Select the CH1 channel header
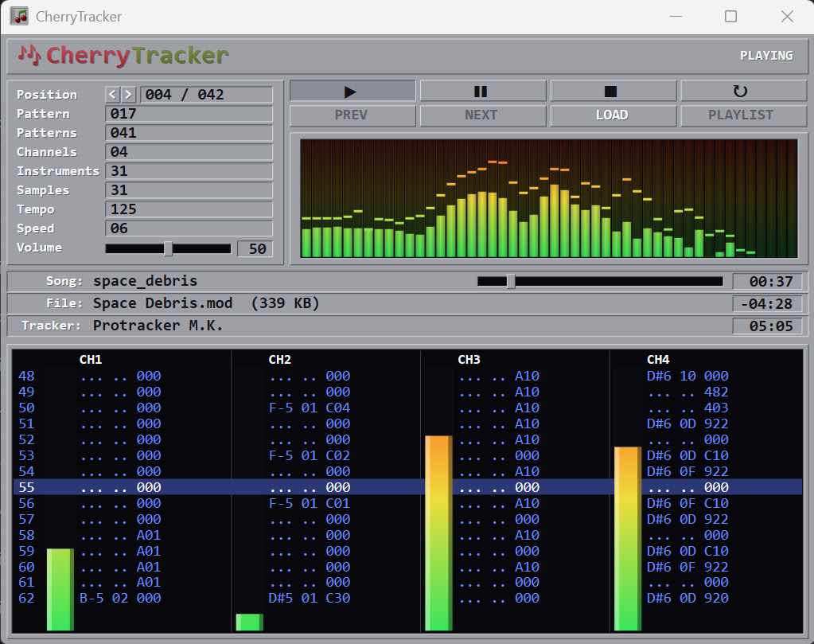 pos(91,359)
